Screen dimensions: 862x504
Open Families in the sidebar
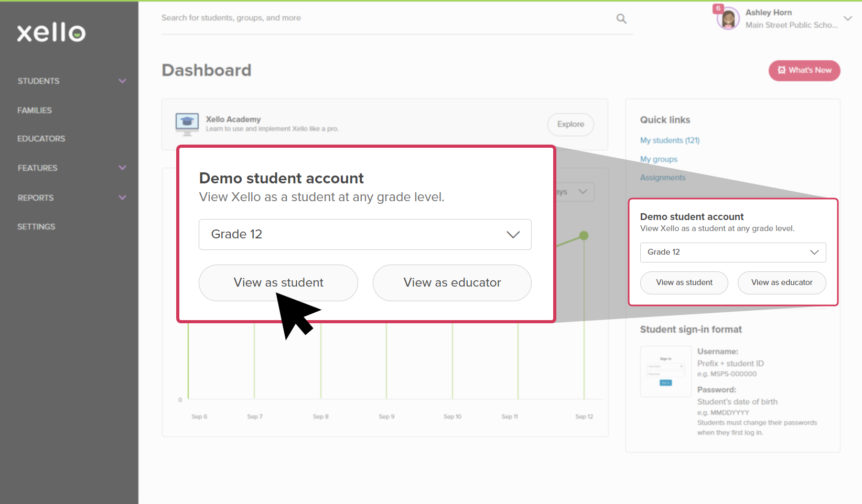[x=35, y=111]
